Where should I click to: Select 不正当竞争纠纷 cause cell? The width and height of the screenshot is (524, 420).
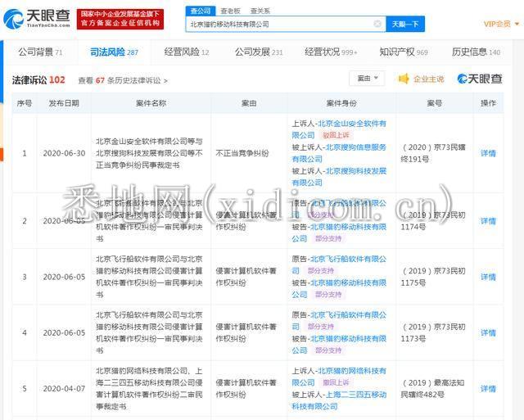click(x=242, y=153)
